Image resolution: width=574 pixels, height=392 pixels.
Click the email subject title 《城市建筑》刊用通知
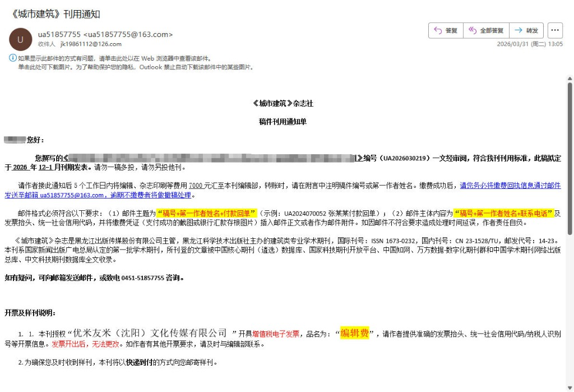[55, 14]
